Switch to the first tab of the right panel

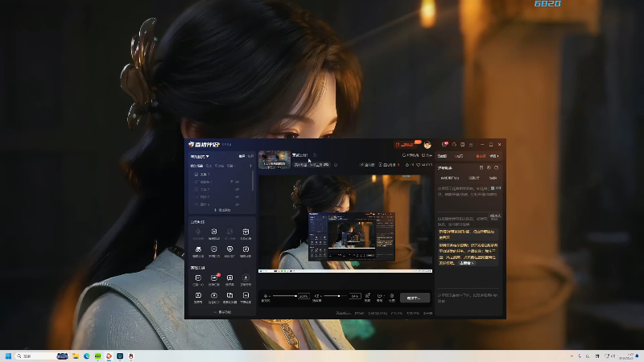[442, 156]
